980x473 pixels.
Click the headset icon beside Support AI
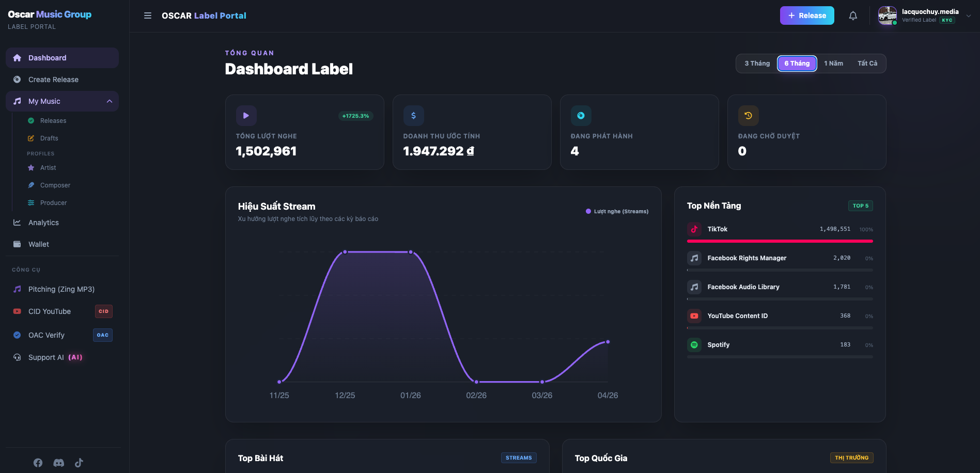pyautogui.click(x=17, y=357)
